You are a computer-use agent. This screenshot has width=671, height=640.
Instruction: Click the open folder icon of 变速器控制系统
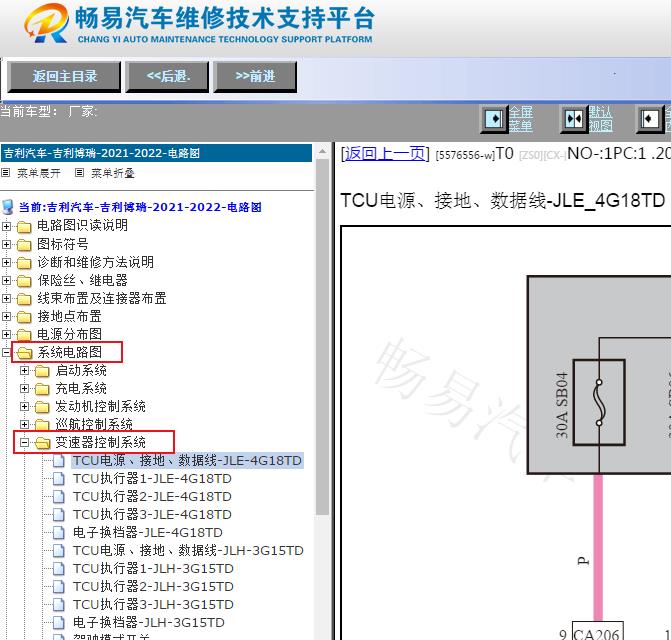tap(43, 443)
